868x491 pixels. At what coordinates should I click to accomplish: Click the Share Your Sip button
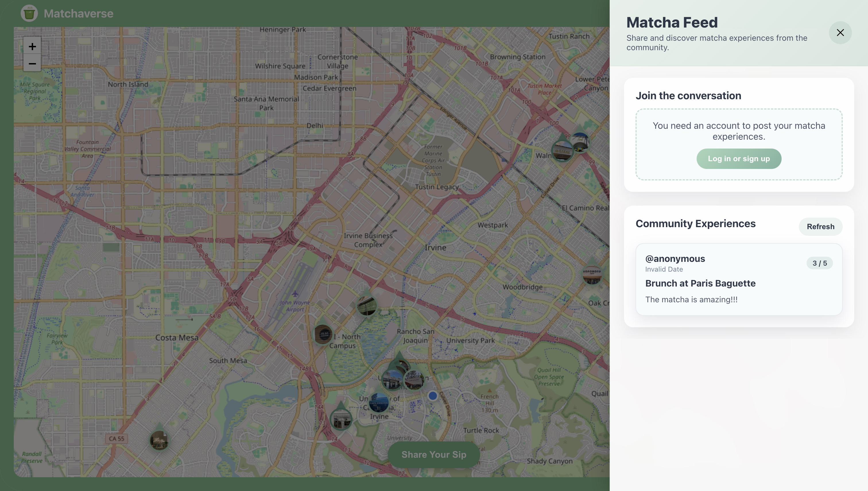434,454
